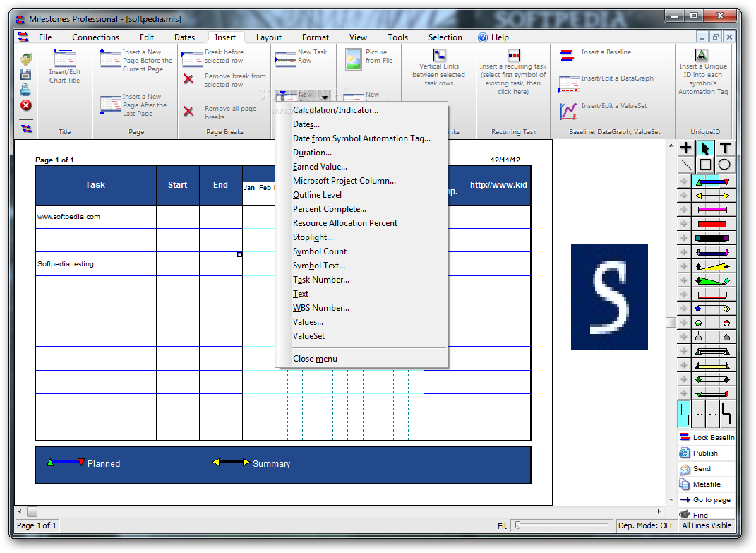Click the horizontal scrollbar thumb
756x553 pixels.
click(32, 511)
